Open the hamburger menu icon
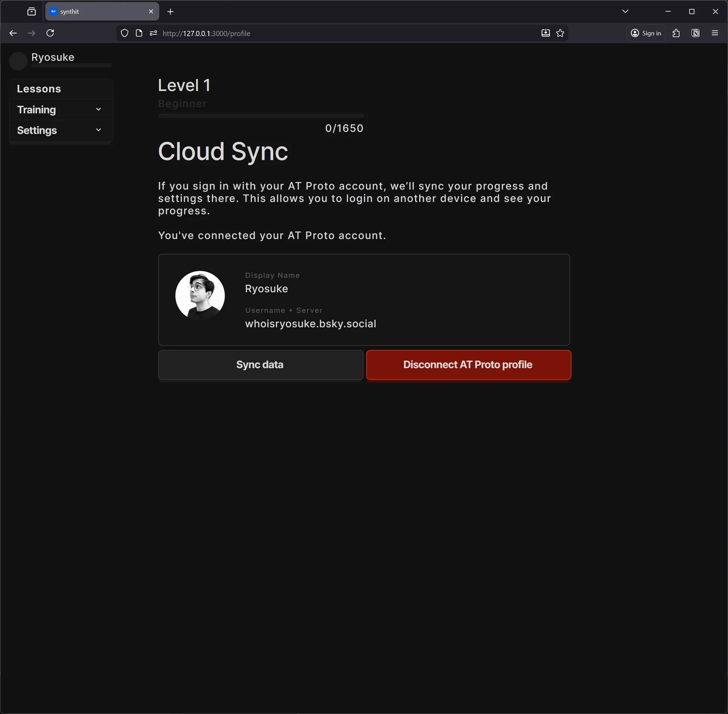Image resolution: width=728 pixels, height=714 pixels. click(715, 33)
